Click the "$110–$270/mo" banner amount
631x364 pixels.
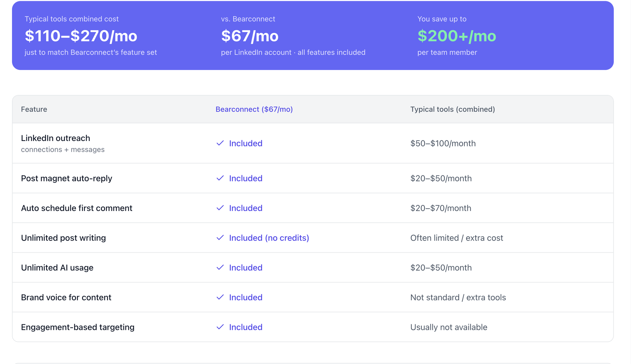[x=81, y=36]
